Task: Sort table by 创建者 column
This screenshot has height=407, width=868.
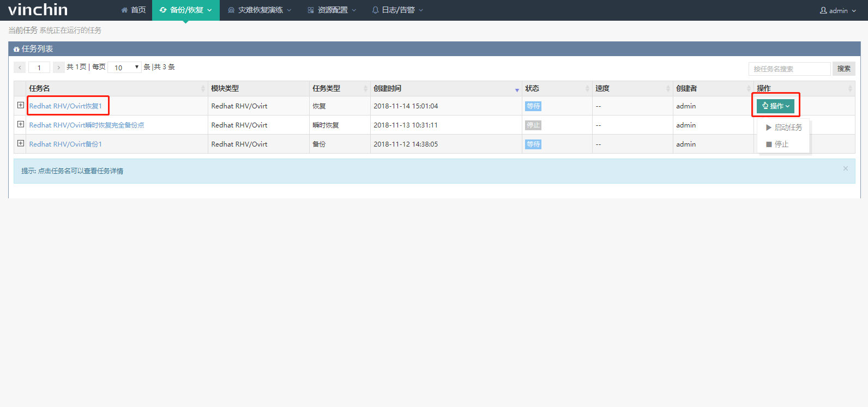Action: [x=713, y=88]
